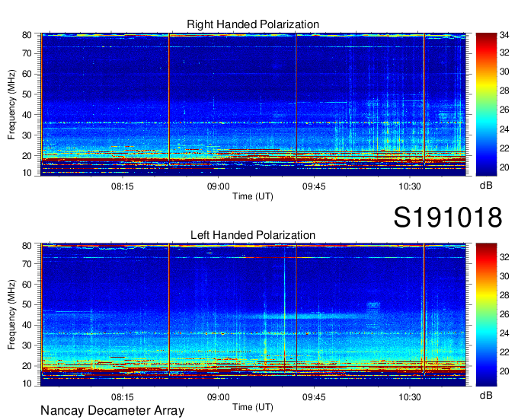Viewport: 518px width, 420px height.
Task: Click the 09:00 time tick under top plot
Action: (x=218, y=186)
